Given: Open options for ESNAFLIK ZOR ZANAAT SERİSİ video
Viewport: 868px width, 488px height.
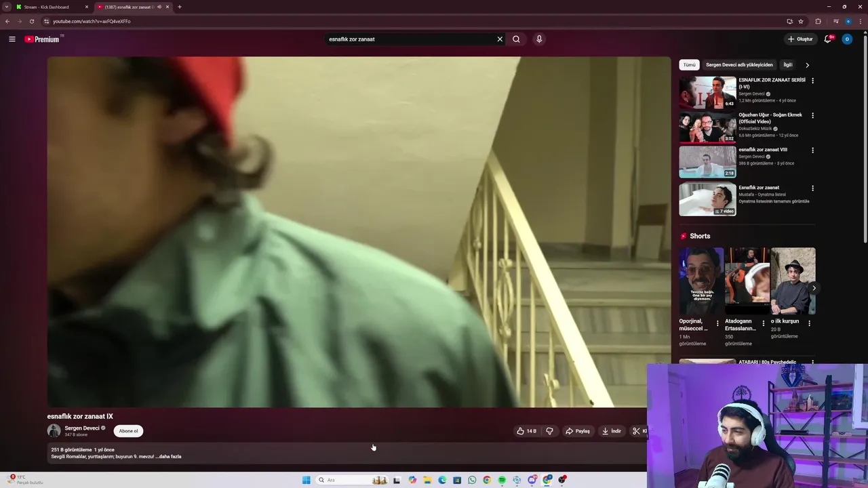Looking at the screenshot, I should click(812, 81).
